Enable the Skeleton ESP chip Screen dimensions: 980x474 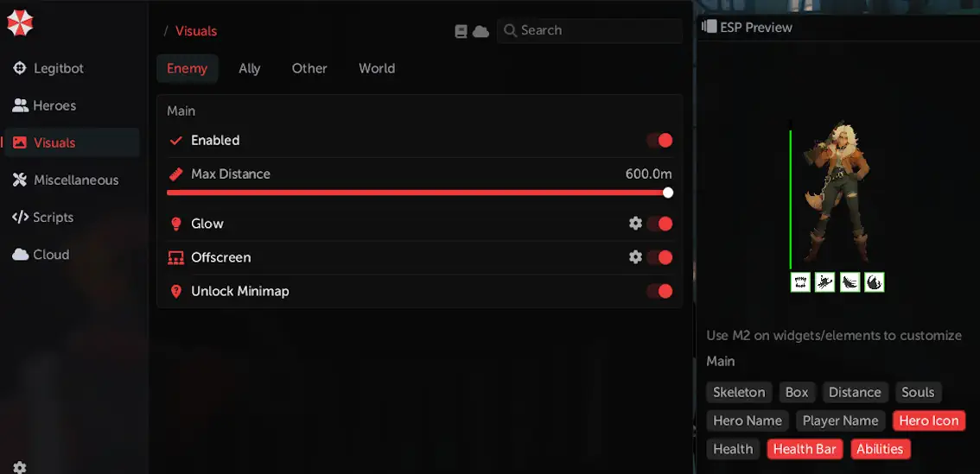740,392
